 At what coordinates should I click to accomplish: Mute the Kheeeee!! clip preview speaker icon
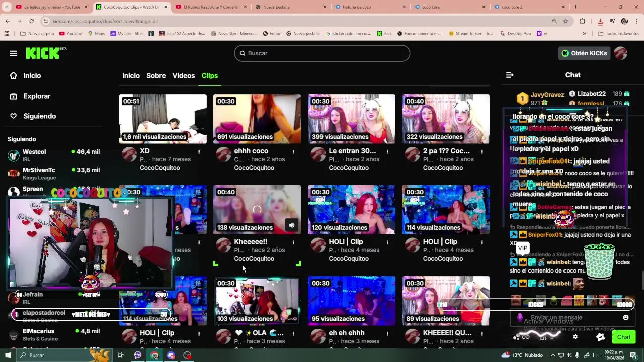tap(292, 225)
